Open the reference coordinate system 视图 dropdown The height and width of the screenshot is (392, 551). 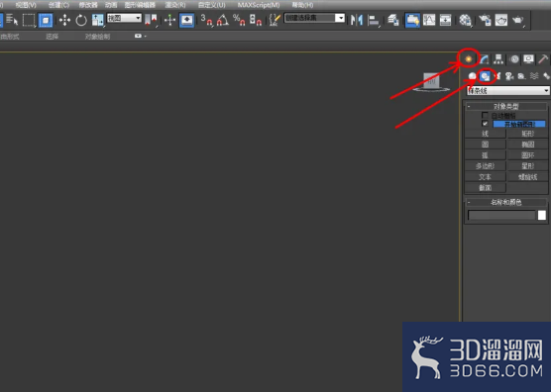[124, 18]
